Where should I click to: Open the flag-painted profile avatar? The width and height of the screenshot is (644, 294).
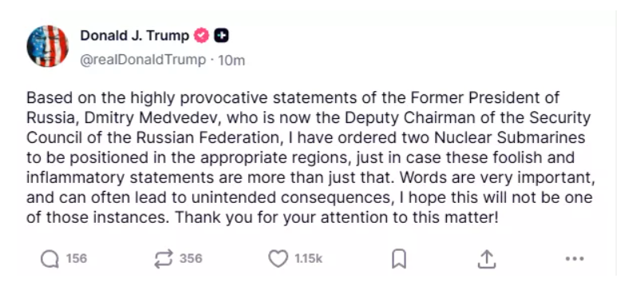click(x=48, y=46)
